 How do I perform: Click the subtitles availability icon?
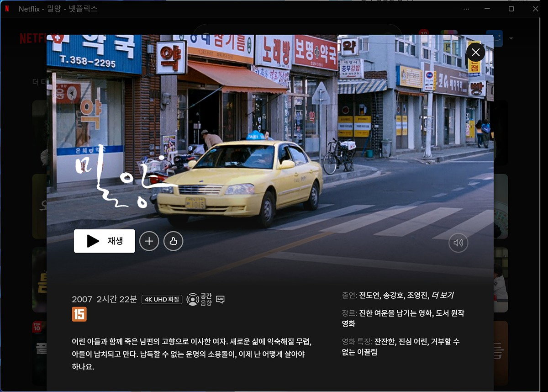tap(220, 300)
